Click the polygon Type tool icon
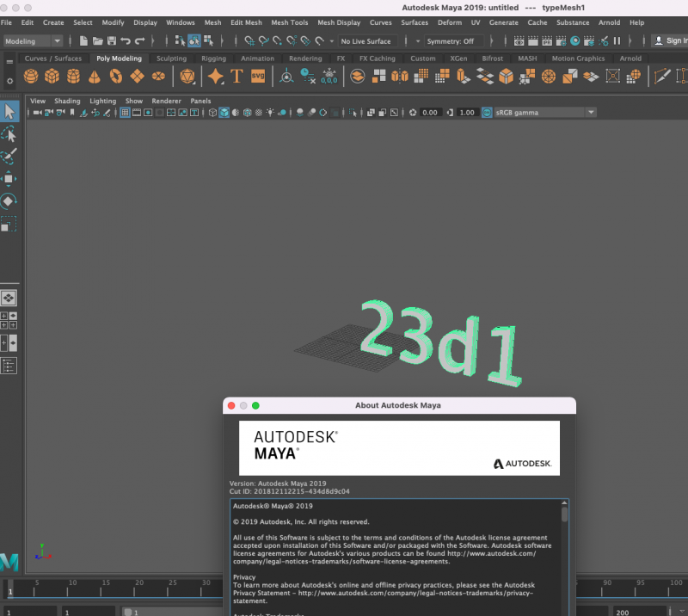The image size is (688, 616). click(x=237, y=77)
